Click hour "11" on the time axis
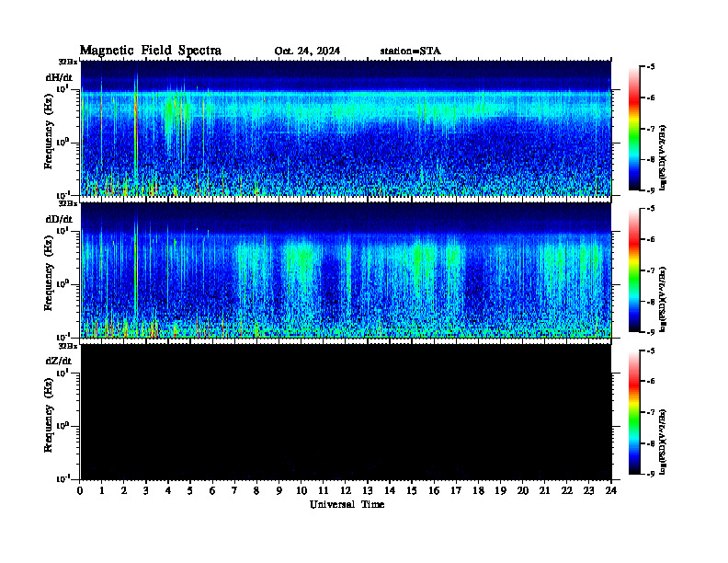The height and width of the screenshot is (563, 728). (324, 491)
